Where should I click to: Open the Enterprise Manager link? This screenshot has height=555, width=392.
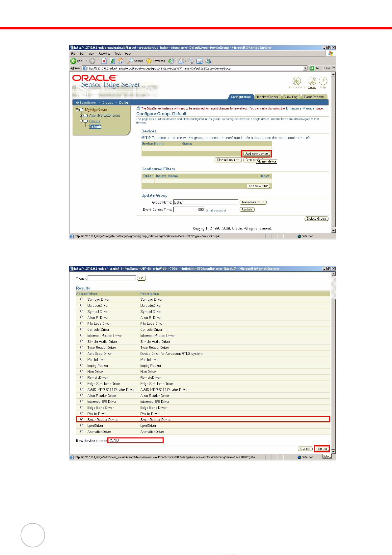coord(301,108)
